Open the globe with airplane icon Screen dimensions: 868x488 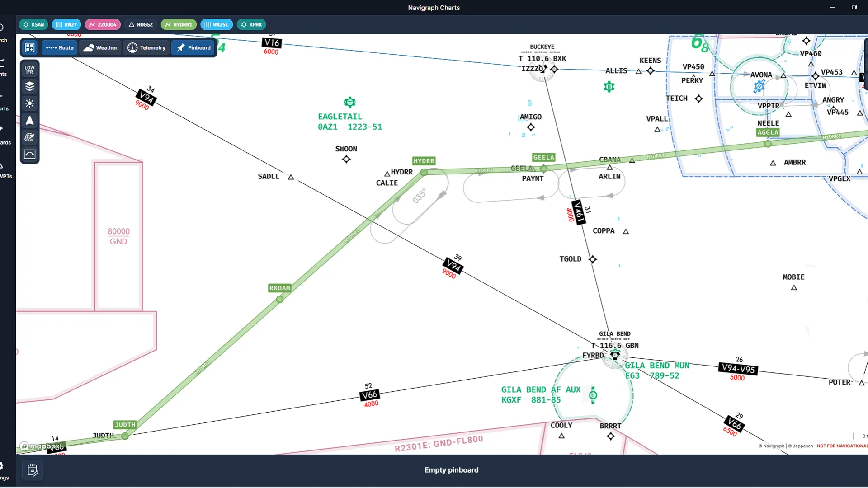tap(30, 137)
